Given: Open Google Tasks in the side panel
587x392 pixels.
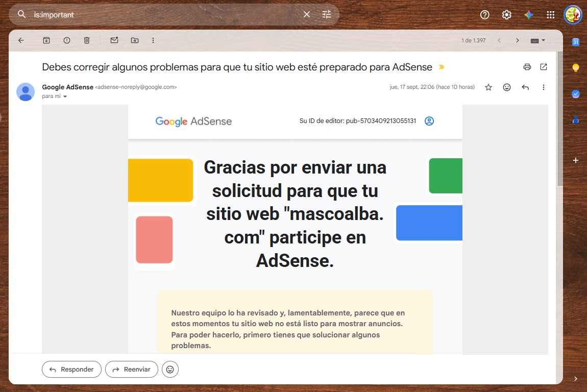Looking at the screenshot, I should [x=576, y=93].
